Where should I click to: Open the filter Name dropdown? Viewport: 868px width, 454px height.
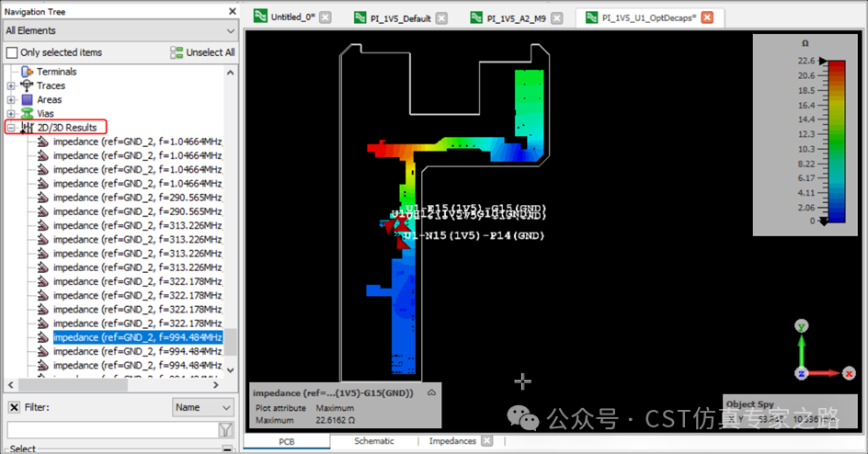click(203, 407)
